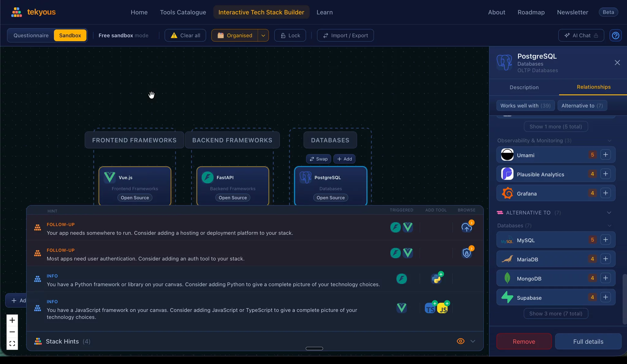
Task: Select the Vue.js card on canvas
Action: pyautogui.click(x=135, y=186)
